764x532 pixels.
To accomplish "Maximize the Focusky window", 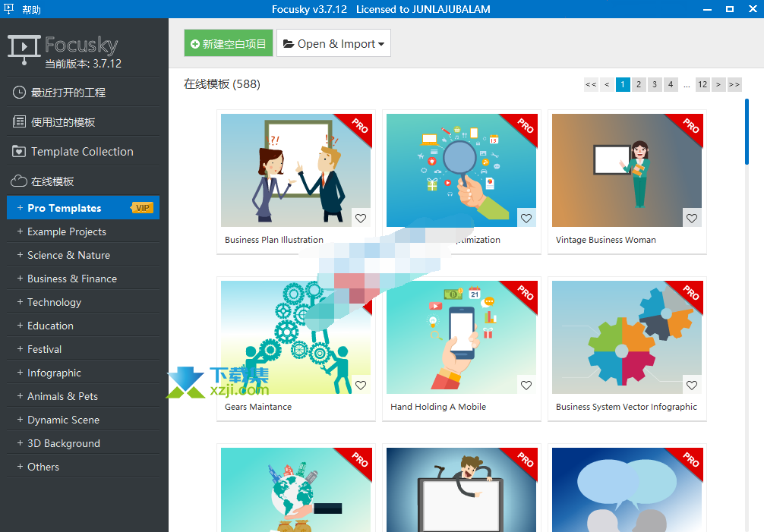I will (730, 9).
